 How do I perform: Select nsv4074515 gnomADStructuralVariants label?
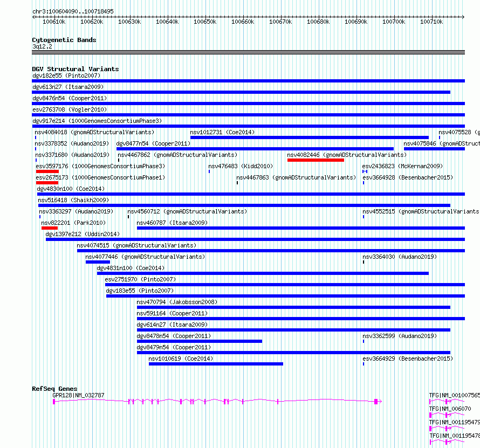point(136,245)
